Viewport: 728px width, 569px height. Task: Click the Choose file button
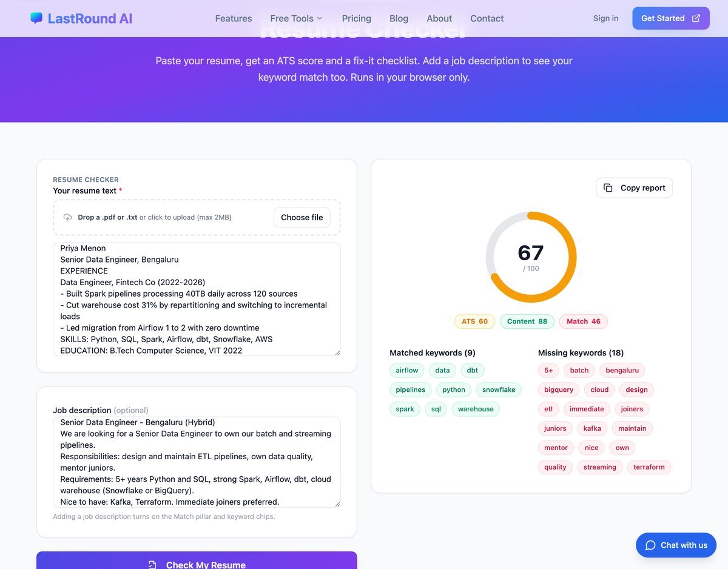(302, 217)
